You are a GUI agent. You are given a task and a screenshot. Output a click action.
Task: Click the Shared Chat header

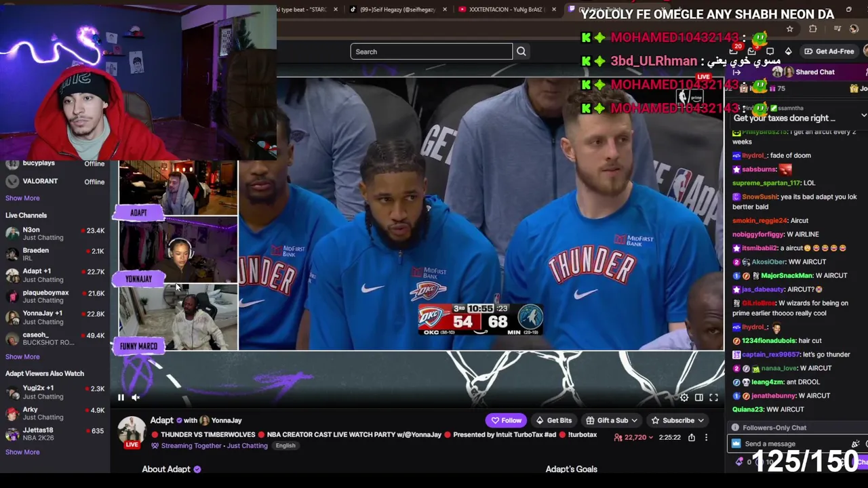(815, 72)
